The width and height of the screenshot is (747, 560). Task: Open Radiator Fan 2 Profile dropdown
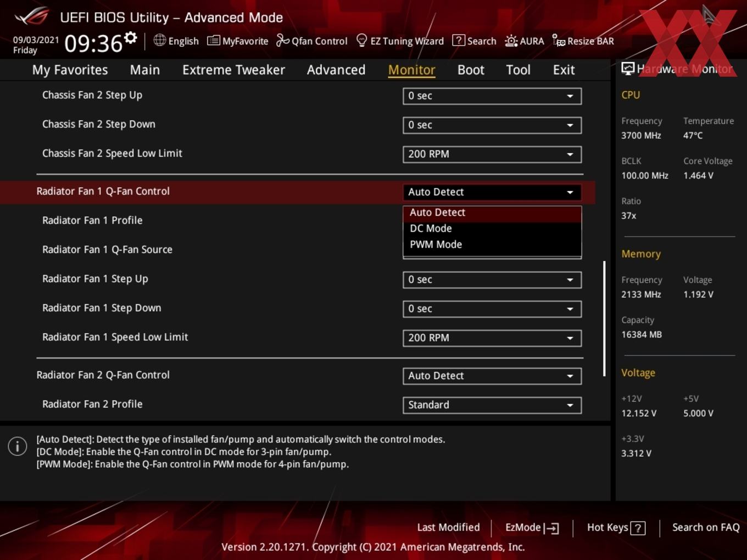pos(492,405)
